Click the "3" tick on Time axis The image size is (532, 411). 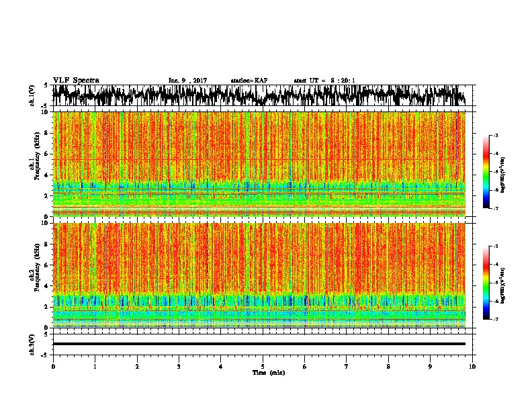(x=179, y=367)
